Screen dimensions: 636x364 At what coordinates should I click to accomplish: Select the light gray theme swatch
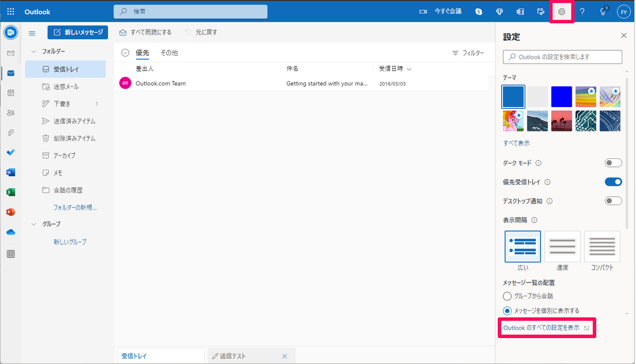tap(537, 97)
